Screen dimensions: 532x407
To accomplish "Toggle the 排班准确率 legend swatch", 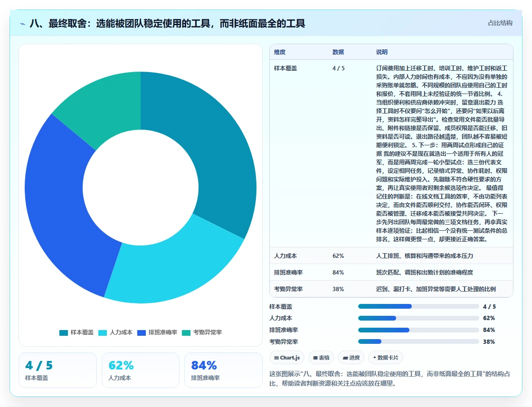I will (x=142, y=333).
